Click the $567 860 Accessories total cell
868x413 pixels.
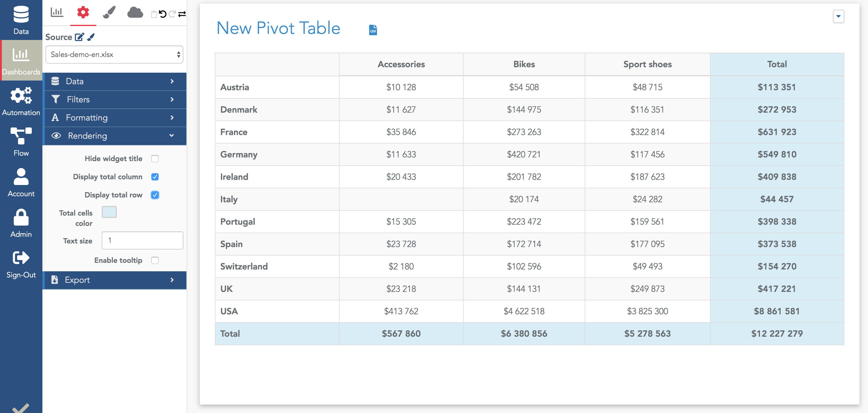(401, 333)
